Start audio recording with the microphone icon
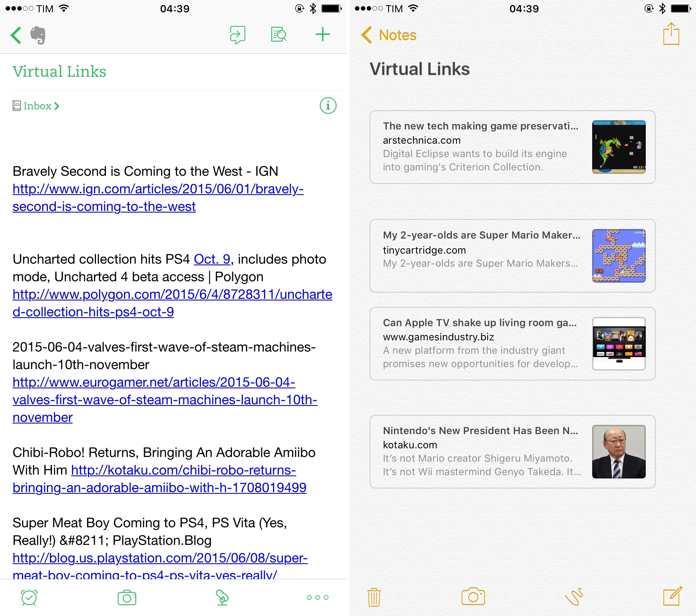This screenshot has width=696, height=616. (222, 598)
